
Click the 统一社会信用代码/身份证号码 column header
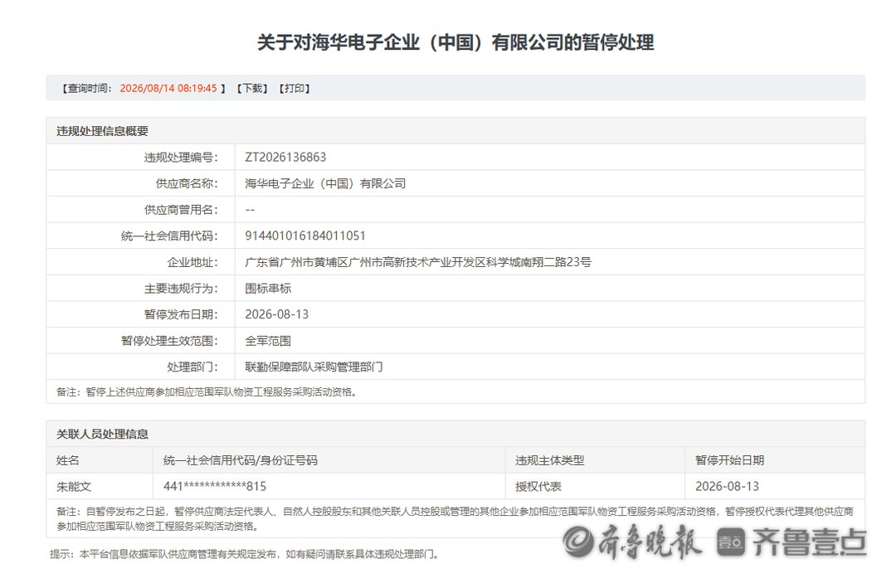[240, 460]
